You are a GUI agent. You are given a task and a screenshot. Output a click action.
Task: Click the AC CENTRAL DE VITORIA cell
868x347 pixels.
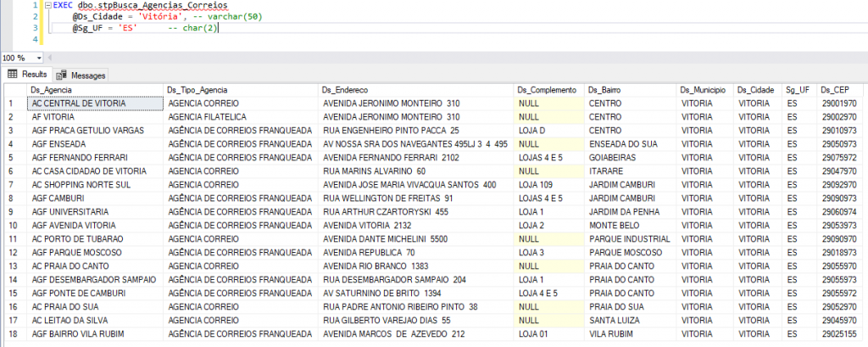tap(95, 104)
